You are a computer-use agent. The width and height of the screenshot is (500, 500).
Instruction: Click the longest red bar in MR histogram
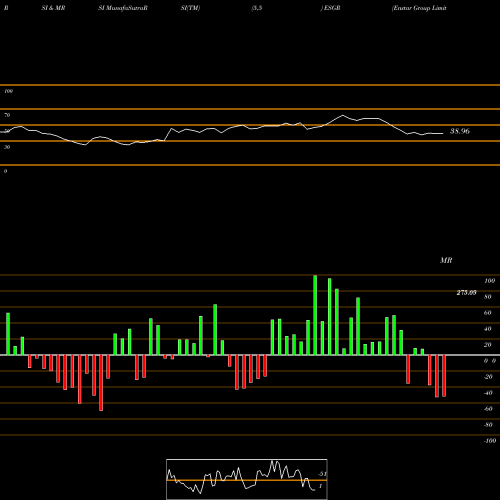tap(101, 383)
